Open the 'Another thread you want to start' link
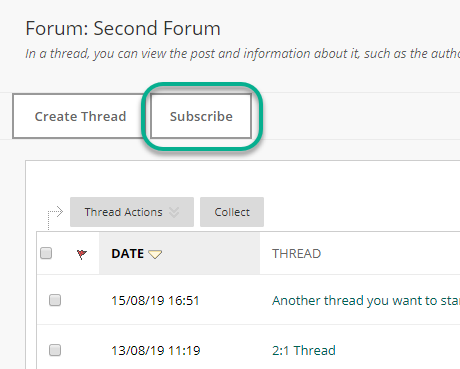The width and height of the screenshot is (460, 369). pos(366,301)
